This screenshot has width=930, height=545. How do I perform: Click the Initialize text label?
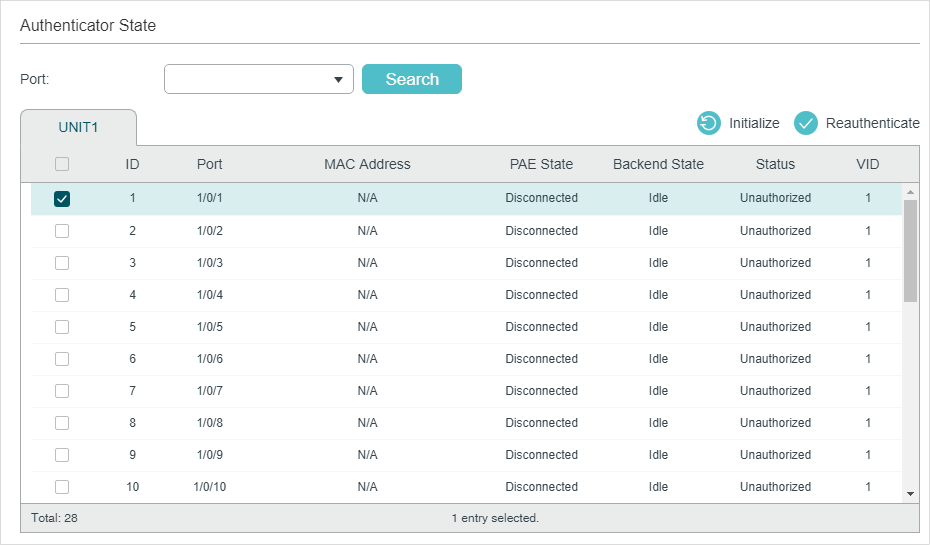pyautogui.click(x=754, y=123)
